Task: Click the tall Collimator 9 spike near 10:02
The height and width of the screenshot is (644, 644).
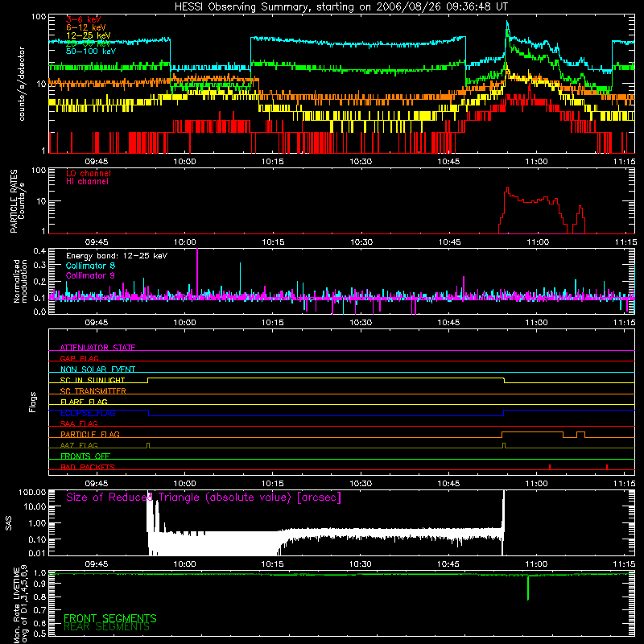Action: 197,271
